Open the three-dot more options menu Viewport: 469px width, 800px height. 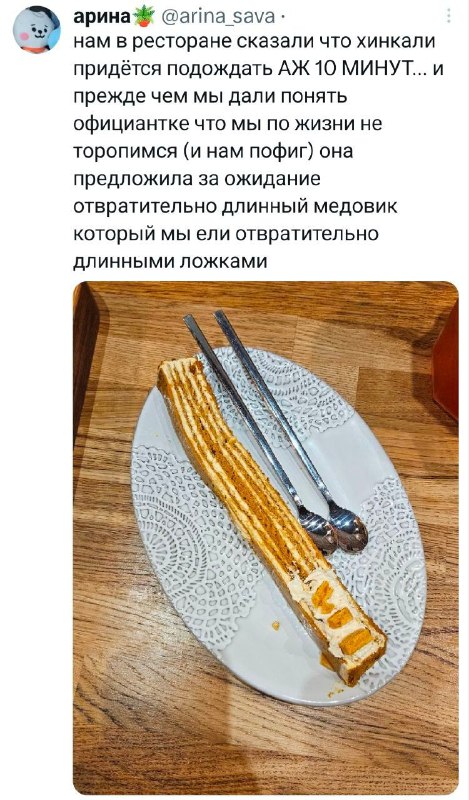[449, 15]
